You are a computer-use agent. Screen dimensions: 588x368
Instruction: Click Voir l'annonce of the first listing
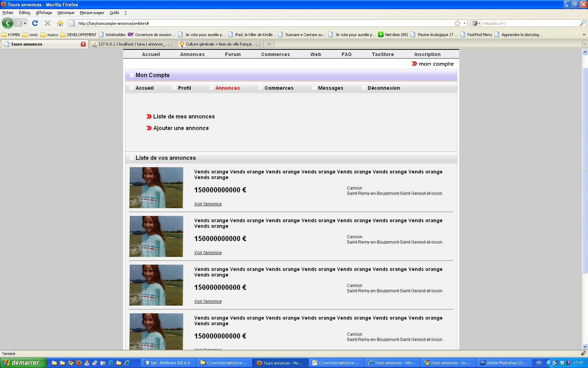pos(208,204)
